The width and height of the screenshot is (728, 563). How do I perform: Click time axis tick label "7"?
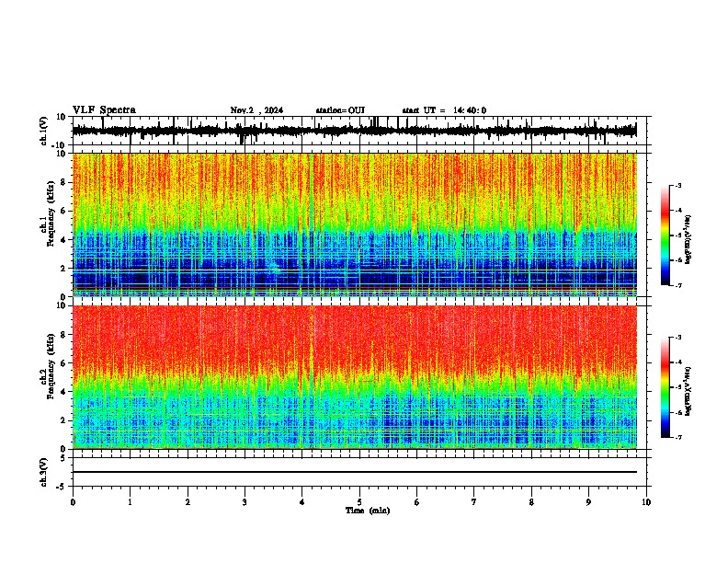[474, 502]
